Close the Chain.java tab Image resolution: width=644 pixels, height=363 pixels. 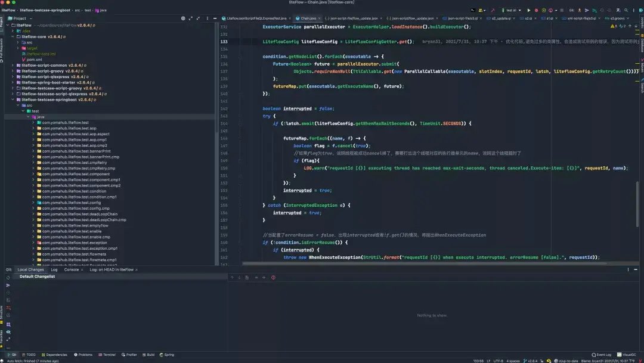(x=319, y=18)
